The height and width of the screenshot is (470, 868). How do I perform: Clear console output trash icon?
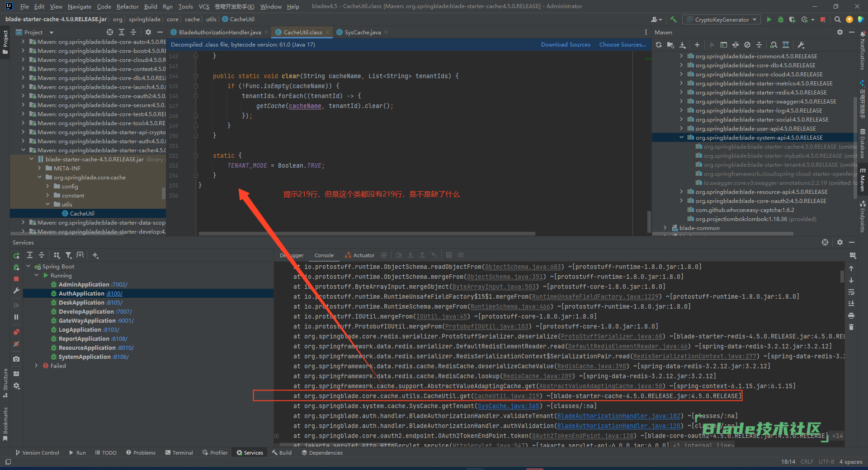pos(851,327)
